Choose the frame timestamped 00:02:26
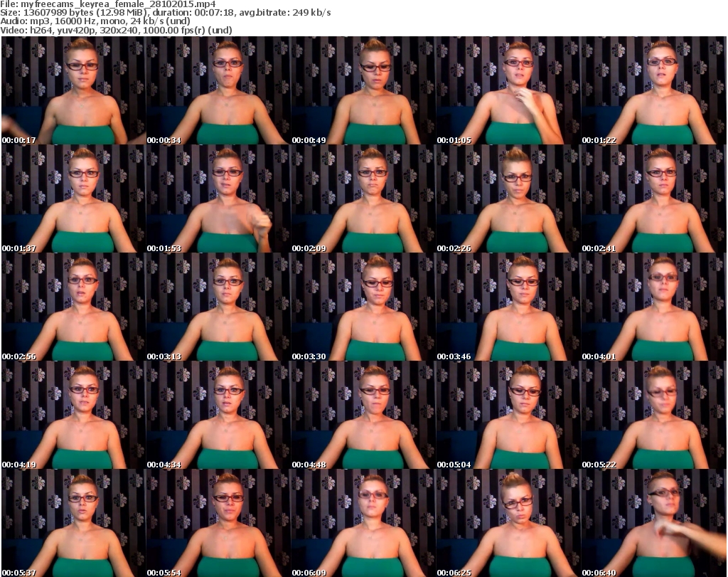This screenshot has width=728, height=577. tap(508, 198)
